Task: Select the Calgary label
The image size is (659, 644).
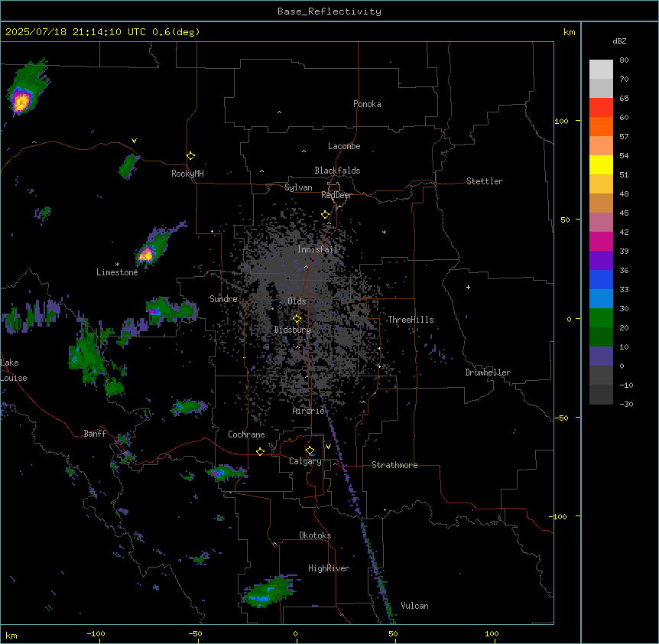Action: (x=305, y=461)
